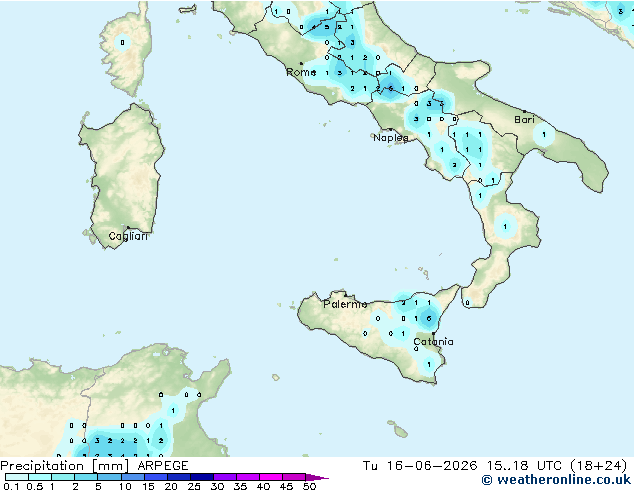The width and height of the screenshot is (634, 490).
Task: Pick the legend swatch between 45 and 50
Action: pos(294,477)
